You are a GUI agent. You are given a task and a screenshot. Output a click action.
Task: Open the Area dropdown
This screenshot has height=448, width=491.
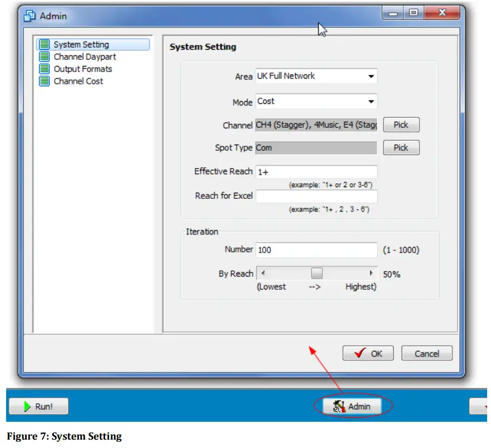click(371, 76)
